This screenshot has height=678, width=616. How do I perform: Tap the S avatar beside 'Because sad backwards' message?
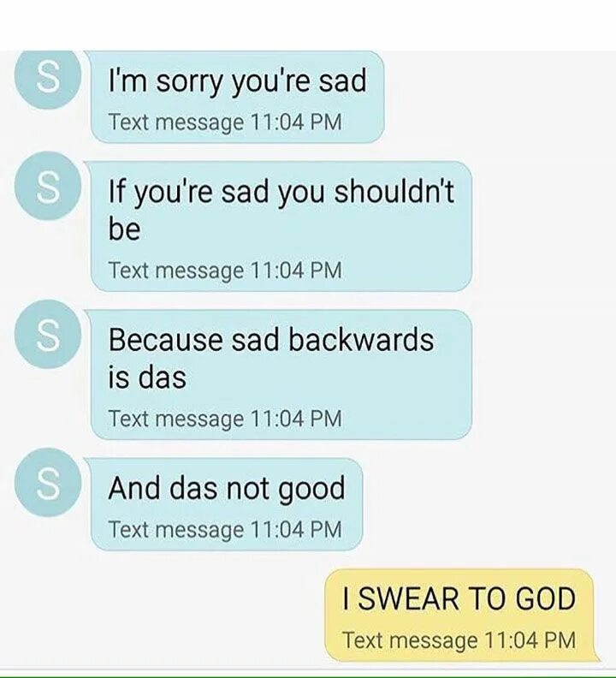[48, 334]
